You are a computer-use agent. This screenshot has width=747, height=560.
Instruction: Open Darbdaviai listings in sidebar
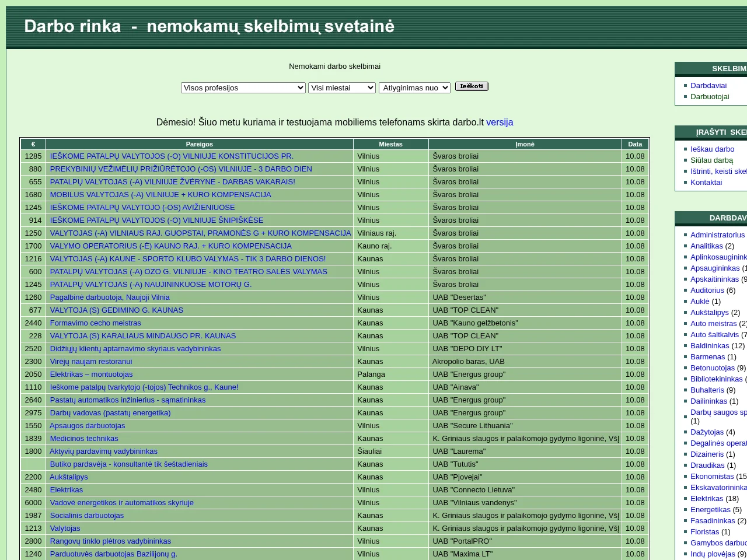[x=708, y=86]
